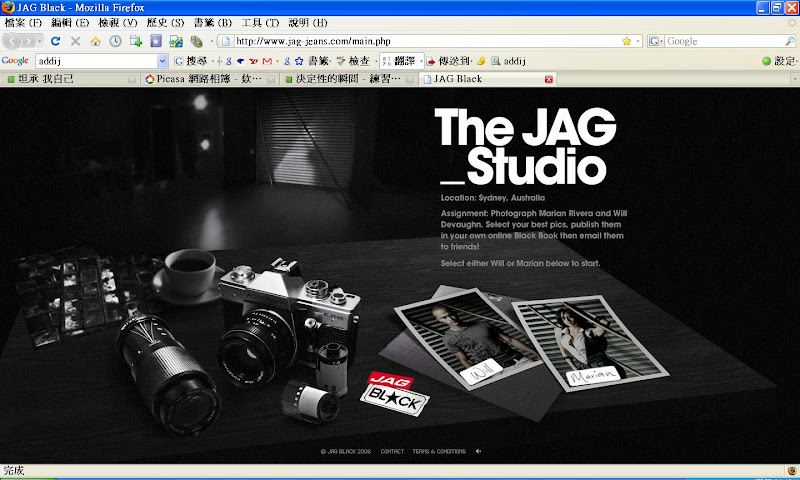
Task: Click the Google toolbar 書籤 star button
Action: coord(312,61)
